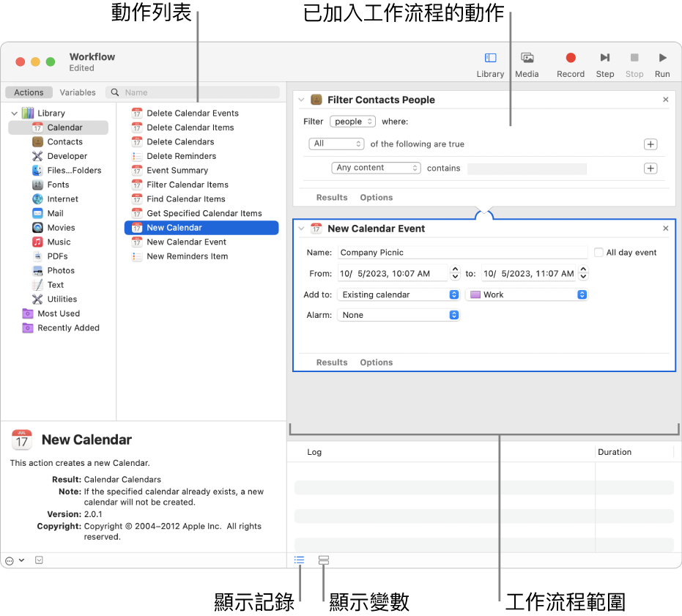
Task: Click the Stop toolbar button
Action: point(634,64)
